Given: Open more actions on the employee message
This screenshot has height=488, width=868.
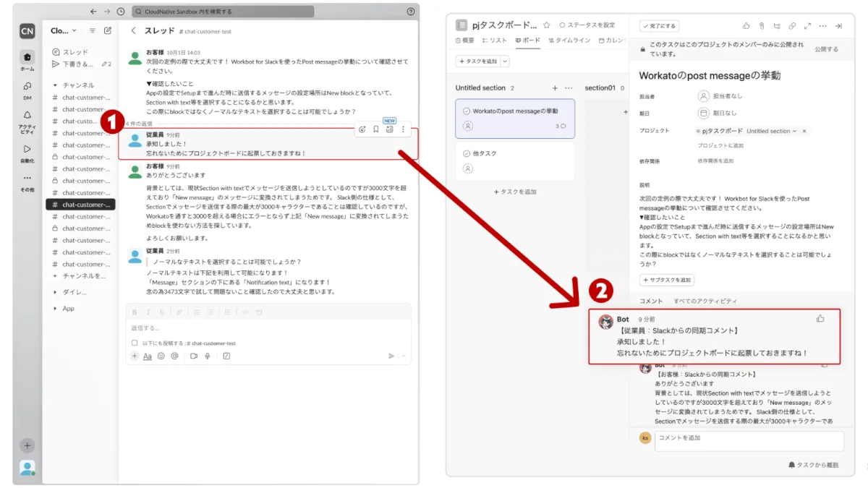Looking at the screenshot, I should tap(403, 129).
